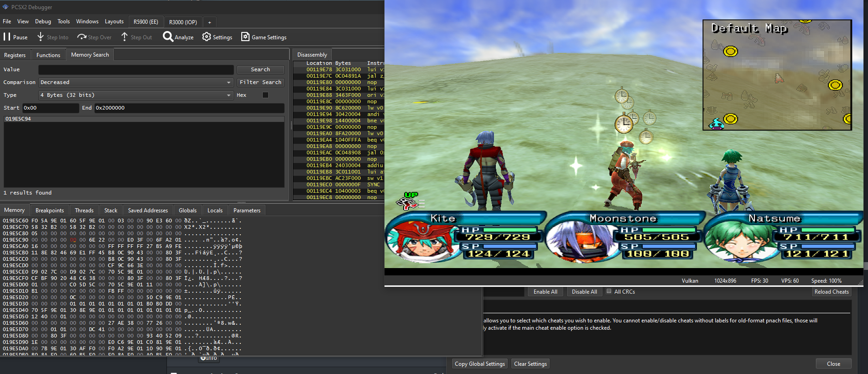Select disassembly row at 00119E78
Screen dimensions: 868x374
pos(338,69)
